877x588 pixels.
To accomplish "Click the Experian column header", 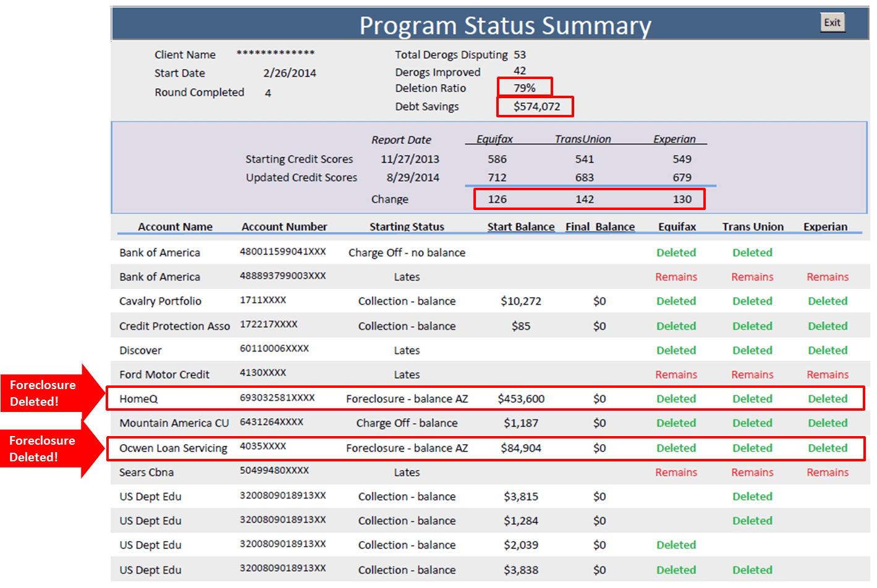I will point(826,227).
